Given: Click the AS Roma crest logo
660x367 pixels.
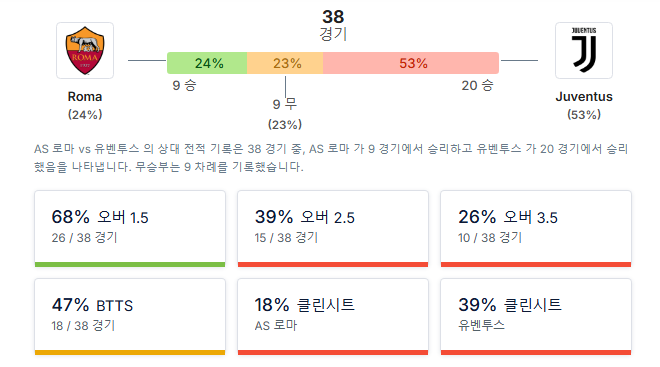Looking at the screenshot, I should (x=85, y=51).
